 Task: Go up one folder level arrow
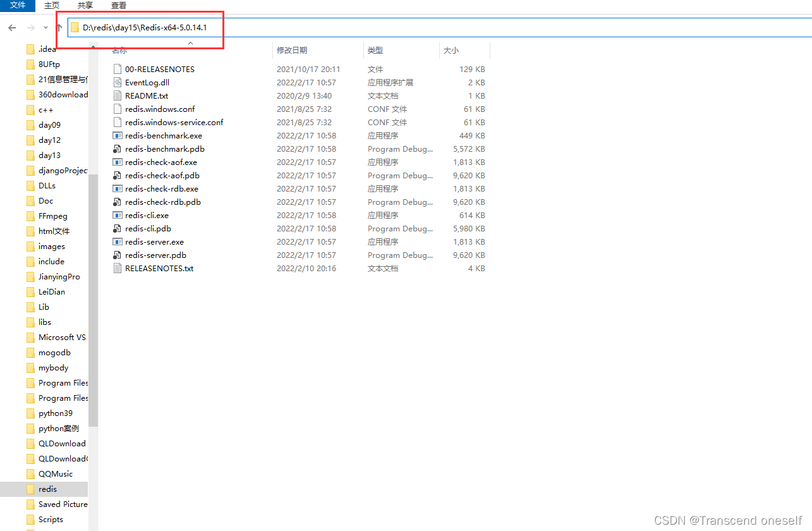(59, 28)
